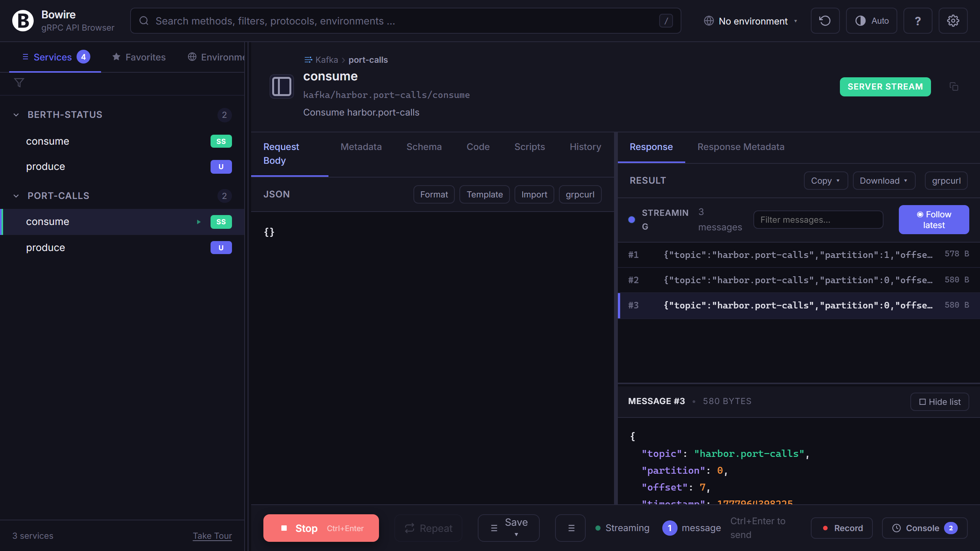Switch to the Services tab
This screenshot has height=551, width=980.
(55, 57)
